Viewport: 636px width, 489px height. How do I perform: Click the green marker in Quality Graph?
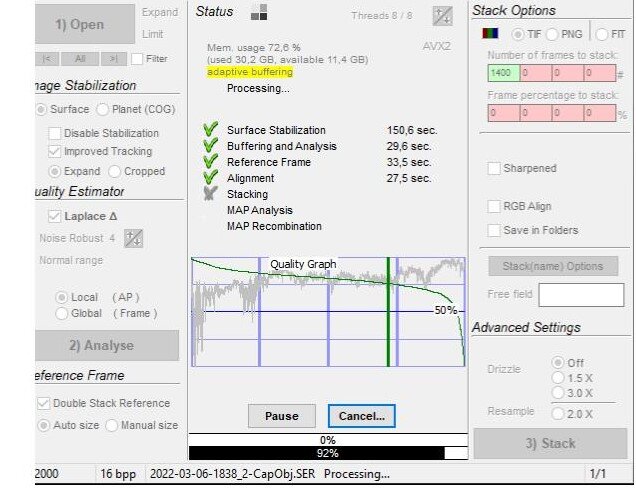388,312
